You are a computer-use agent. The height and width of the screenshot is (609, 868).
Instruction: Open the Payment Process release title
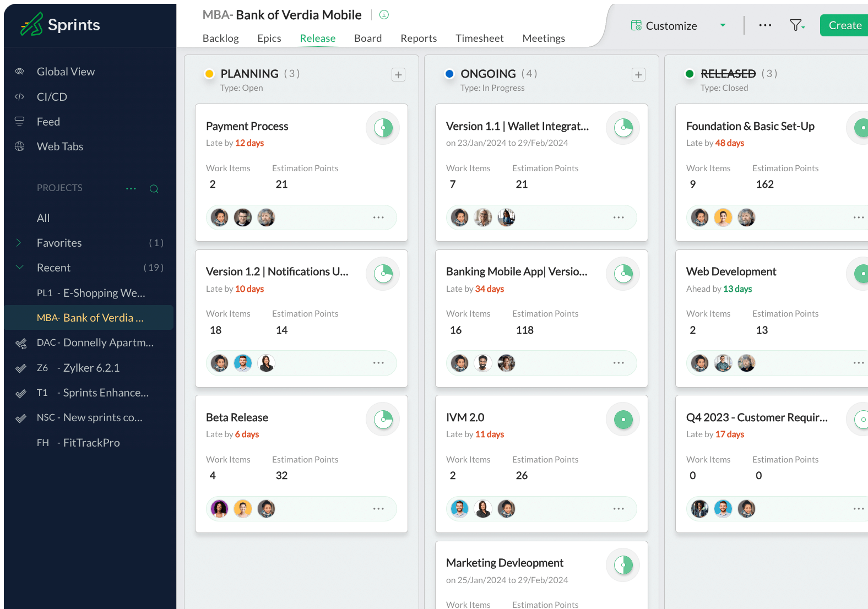point(247,126)
